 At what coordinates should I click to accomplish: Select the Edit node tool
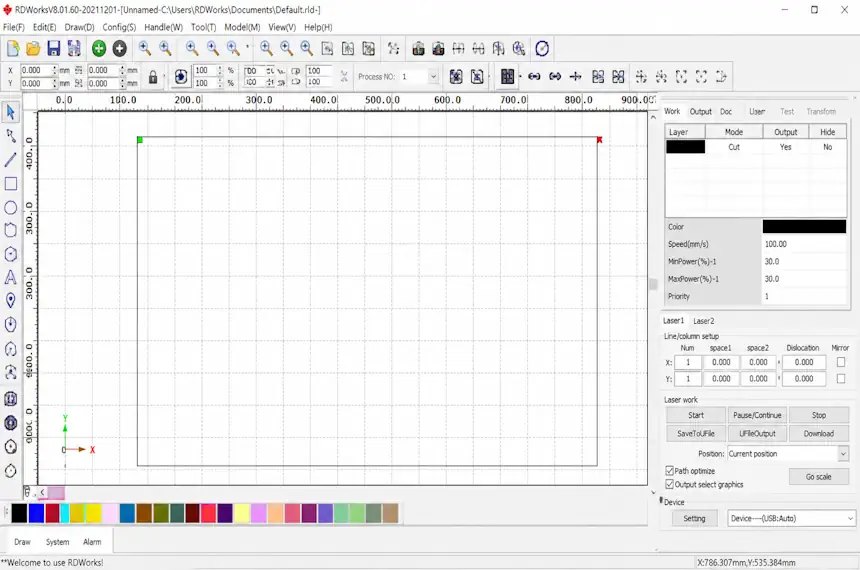10,136
